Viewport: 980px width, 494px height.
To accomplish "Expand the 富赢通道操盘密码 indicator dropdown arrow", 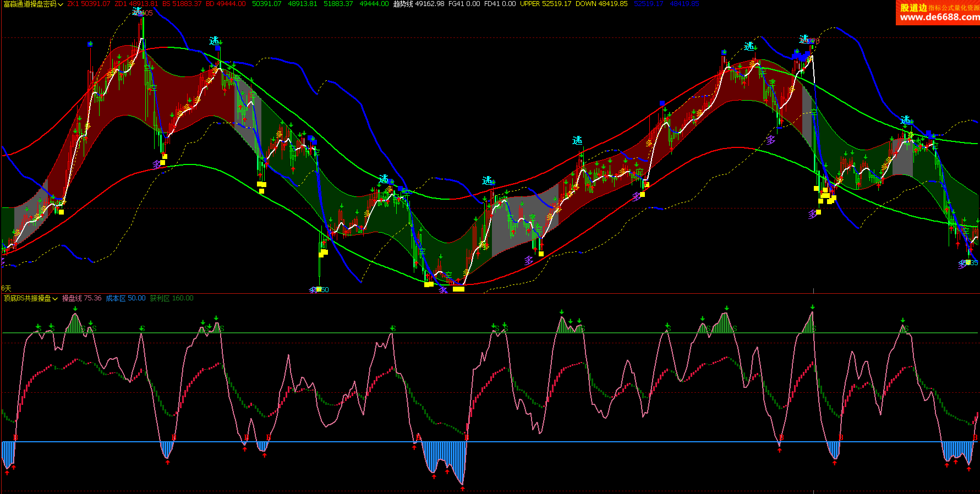I will [x=61, y=4].
